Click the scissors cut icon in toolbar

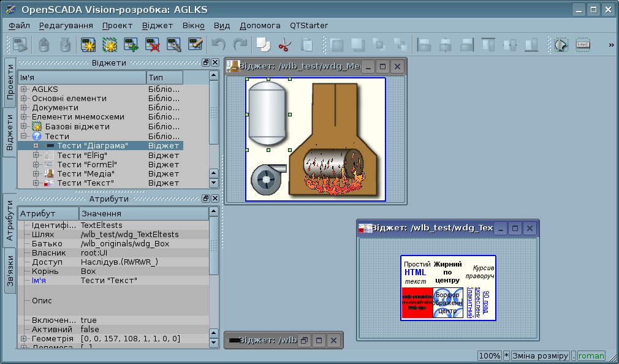click(284, 45)
